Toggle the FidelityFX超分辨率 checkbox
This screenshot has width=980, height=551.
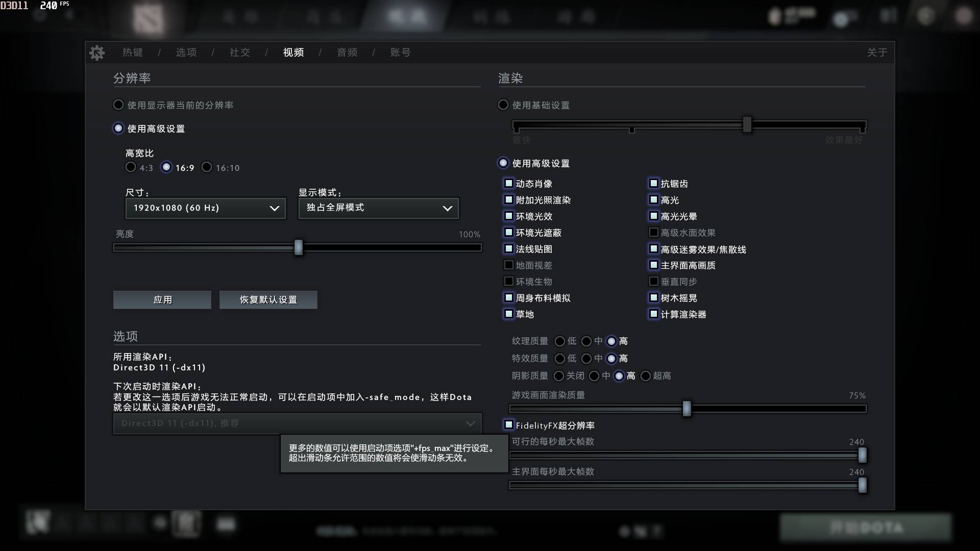(508, 424)
